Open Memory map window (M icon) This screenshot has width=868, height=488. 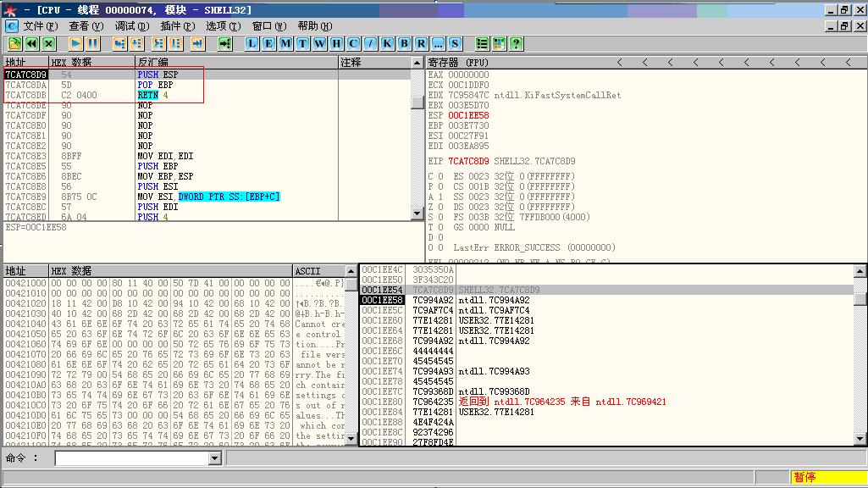285,44
